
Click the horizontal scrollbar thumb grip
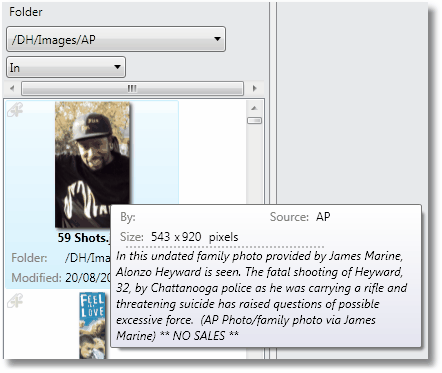tap(132, 88)
